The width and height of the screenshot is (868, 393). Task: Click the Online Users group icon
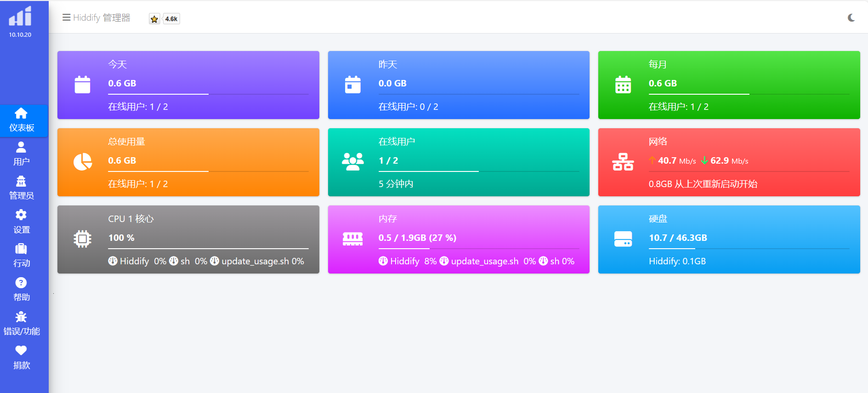point(353,162)
